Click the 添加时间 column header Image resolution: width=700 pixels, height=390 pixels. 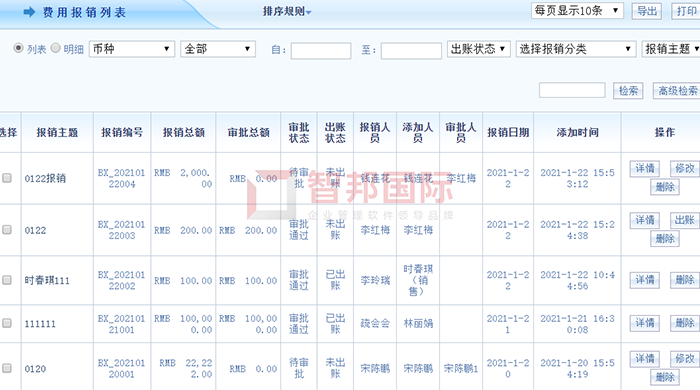(577, 133)
